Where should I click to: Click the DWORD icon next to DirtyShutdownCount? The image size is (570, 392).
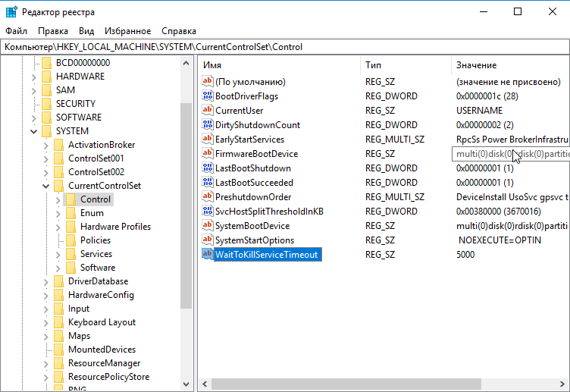[x=207, y=124]
